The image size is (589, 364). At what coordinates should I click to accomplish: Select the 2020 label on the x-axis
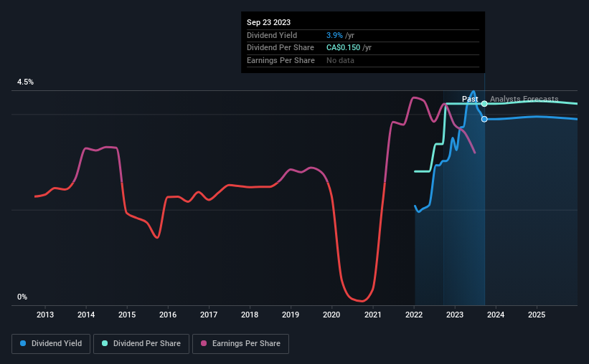(x=331, y=315)
